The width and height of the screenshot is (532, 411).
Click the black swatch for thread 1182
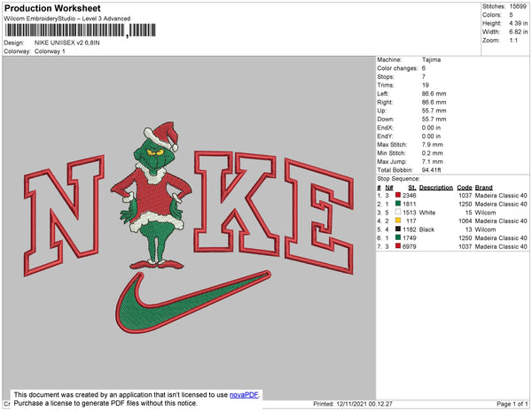[x=397, y=229]
